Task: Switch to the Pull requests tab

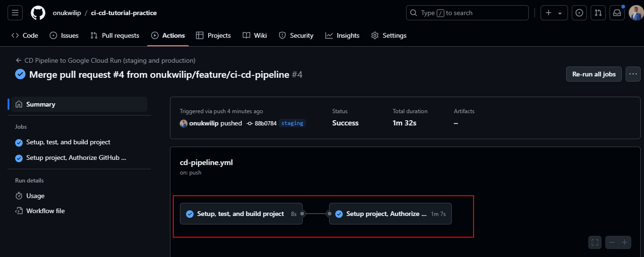Action: click(x=115, y=35)
